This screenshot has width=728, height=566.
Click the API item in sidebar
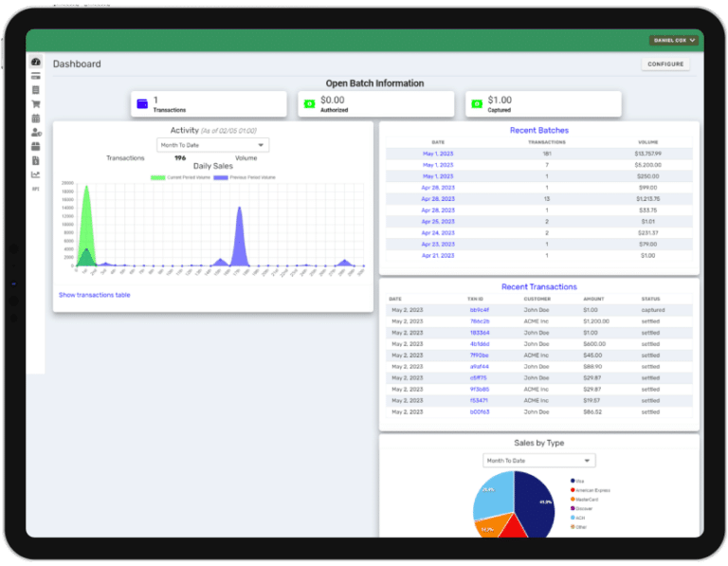(36, 189)
